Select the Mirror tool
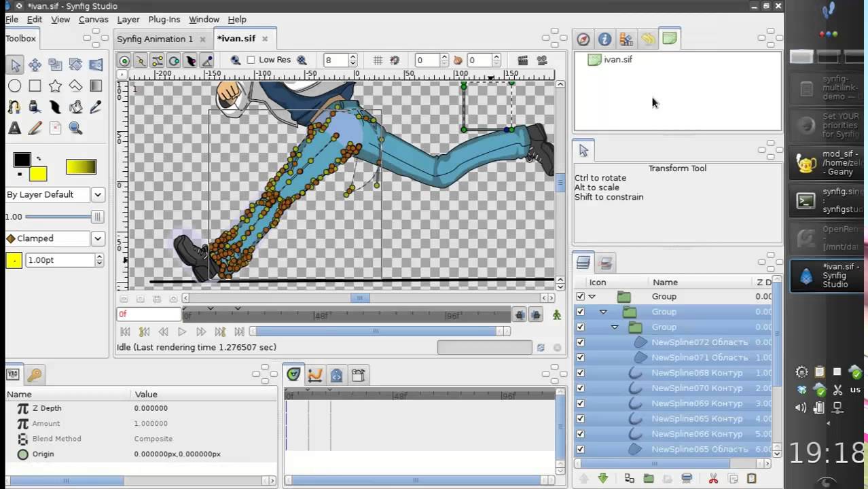The height and width of the screenshot is (489, 868). click(x=96, y=65)
